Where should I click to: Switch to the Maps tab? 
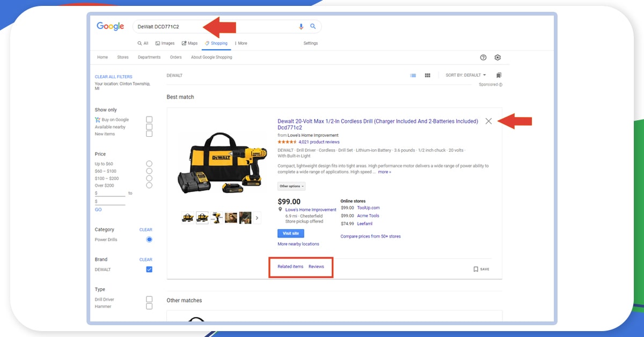[x=189, y=43]
